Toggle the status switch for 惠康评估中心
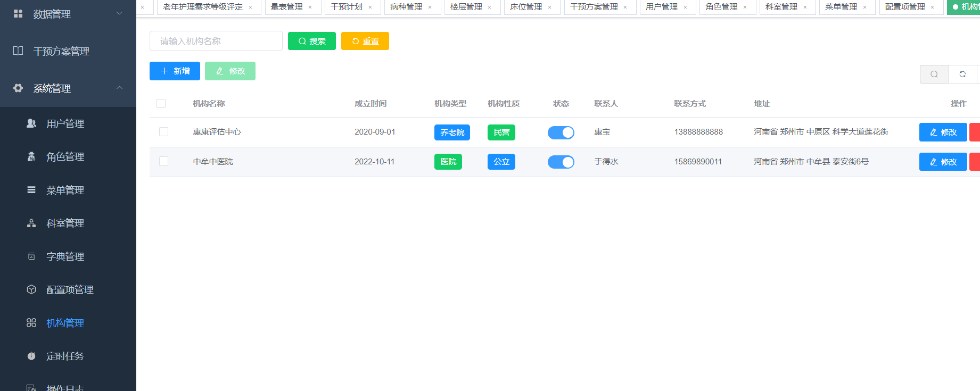 click(x=561, y=132)
